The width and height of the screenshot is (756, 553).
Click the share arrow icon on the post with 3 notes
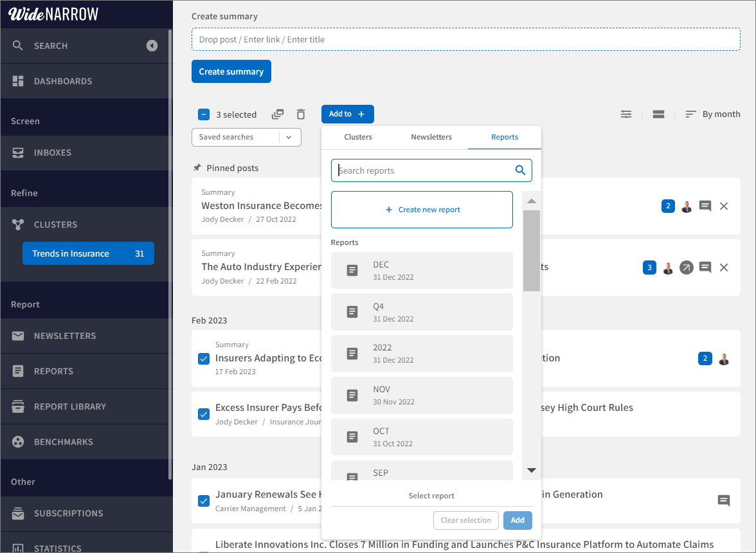tap(687, 267)
